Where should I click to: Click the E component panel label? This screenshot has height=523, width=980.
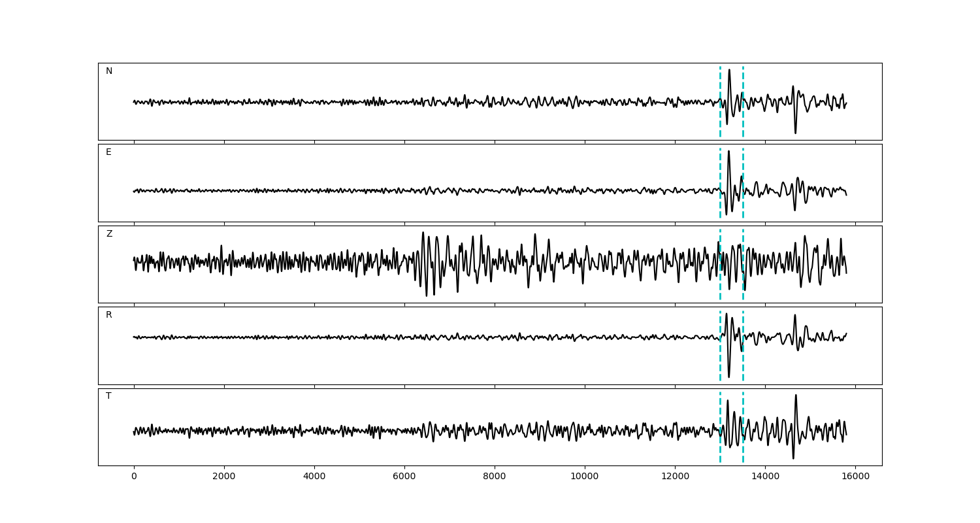[108, 152]
